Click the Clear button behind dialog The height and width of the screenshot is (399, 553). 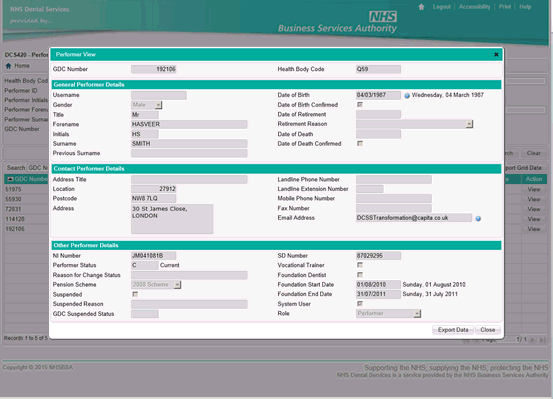[533, 153]
